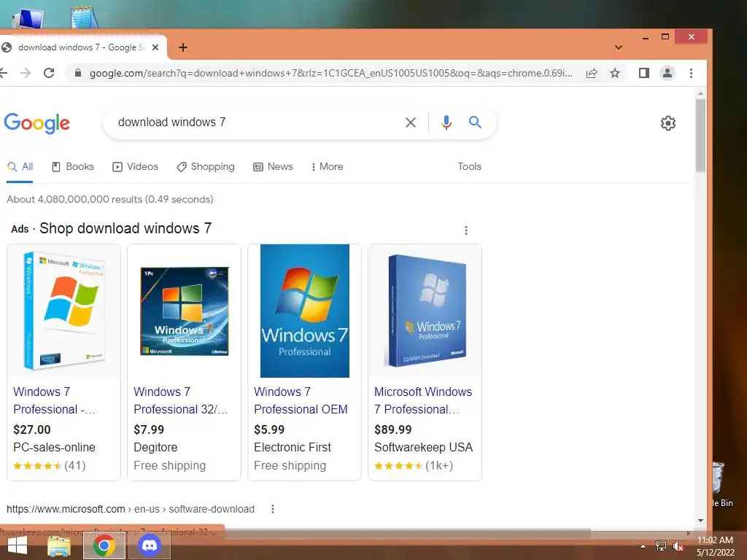Open Chrome side panel icon
747x560 pixels.
643,73
